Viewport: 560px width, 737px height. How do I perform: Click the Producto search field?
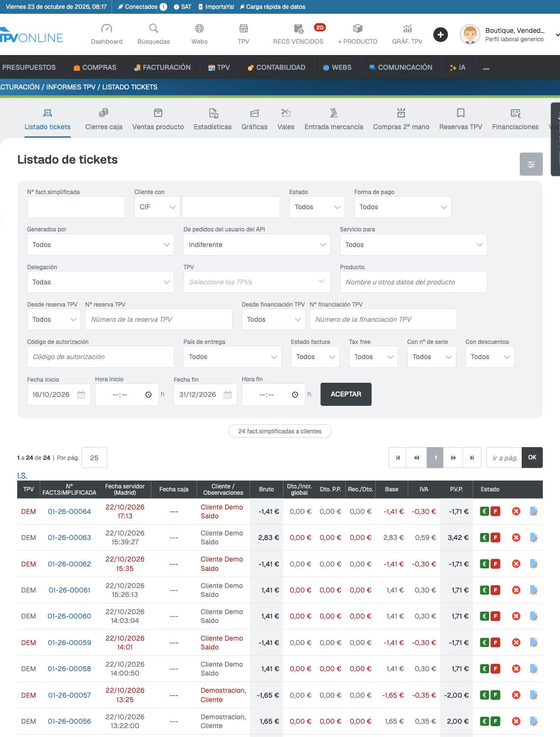[414, 282]
